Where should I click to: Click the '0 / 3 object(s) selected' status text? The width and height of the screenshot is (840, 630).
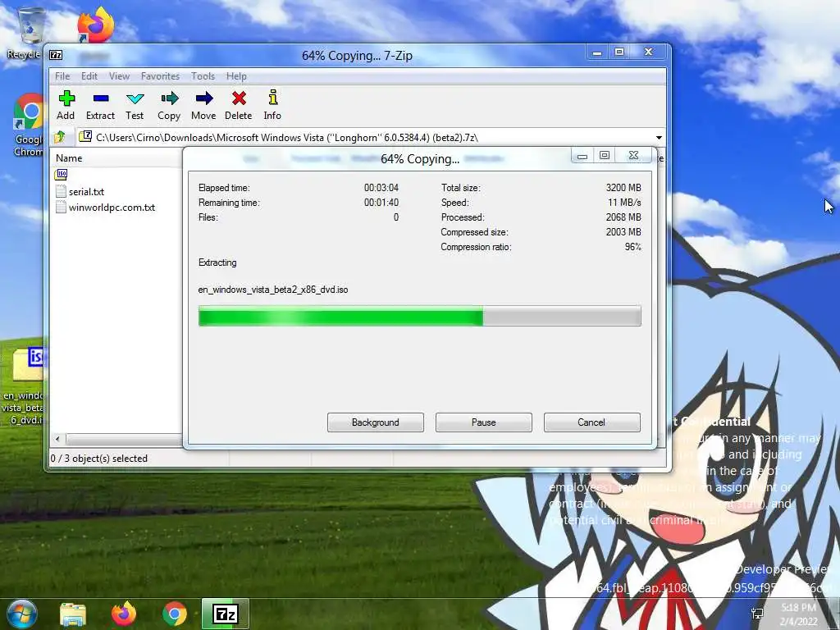(x=99, y=459)
